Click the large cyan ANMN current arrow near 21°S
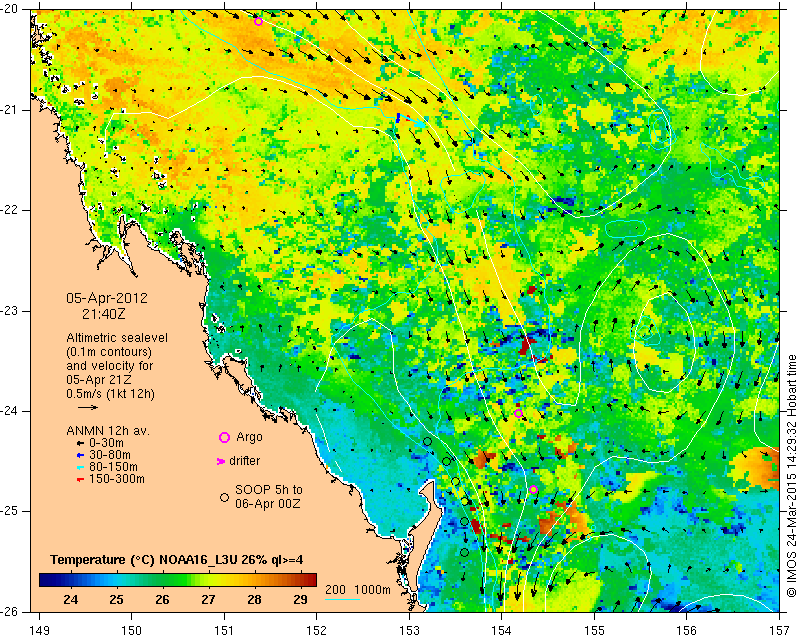 click(411, 120)
